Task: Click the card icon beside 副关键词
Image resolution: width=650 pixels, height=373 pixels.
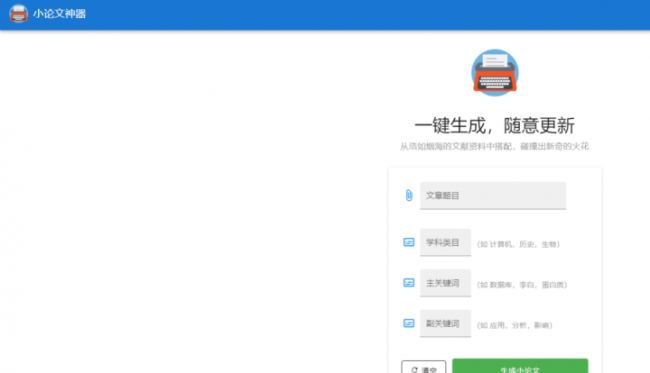Action: pos(409,323)
